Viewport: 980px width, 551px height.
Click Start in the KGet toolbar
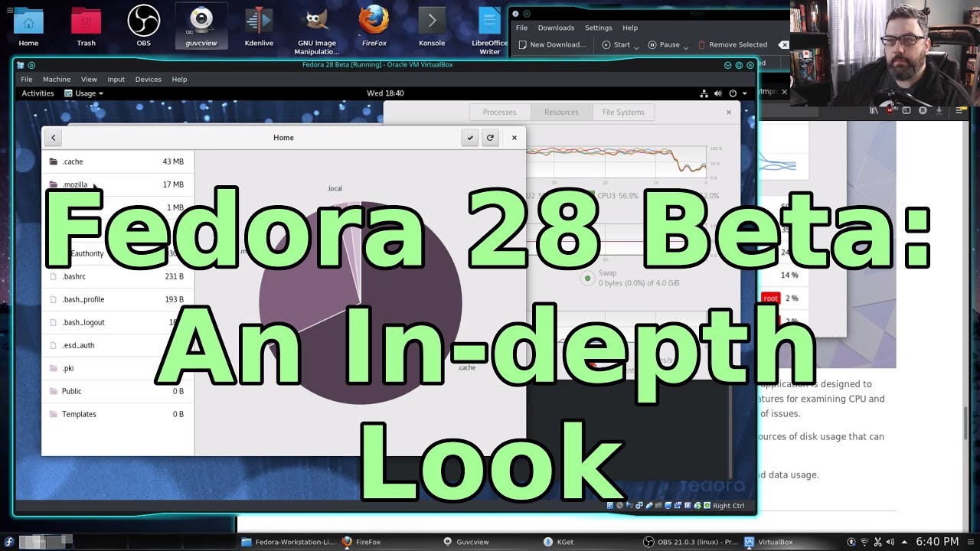coord(616,44)
